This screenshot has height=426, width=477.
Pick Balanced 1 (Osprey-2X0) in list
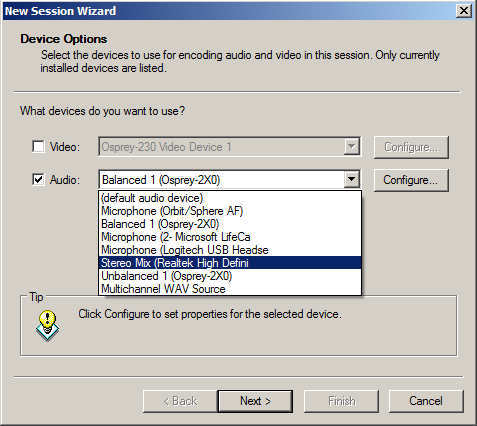[x=230, y=224]
